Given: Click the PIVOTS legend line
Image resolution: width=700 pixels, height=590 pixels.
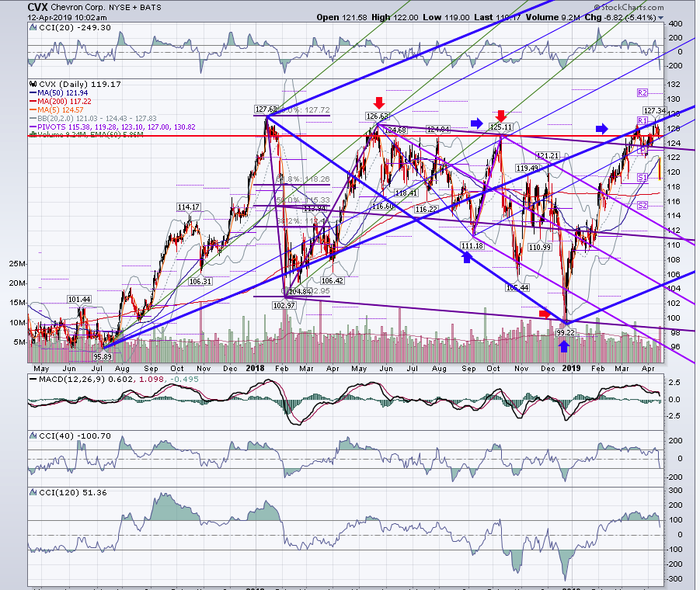Looking at the screenshot, I should [x=113, y=127].
